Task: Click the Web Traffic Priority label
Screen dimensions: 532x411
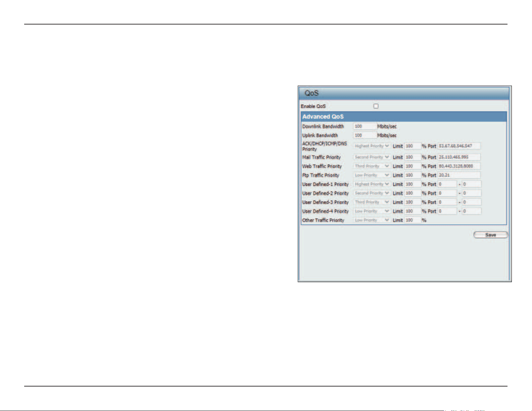Action: (x=322, y=166)
